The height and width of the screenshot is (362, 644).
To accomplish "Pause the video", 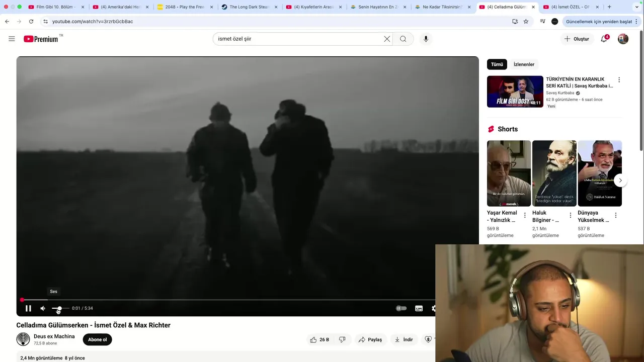I will click(x=28, y=308).
